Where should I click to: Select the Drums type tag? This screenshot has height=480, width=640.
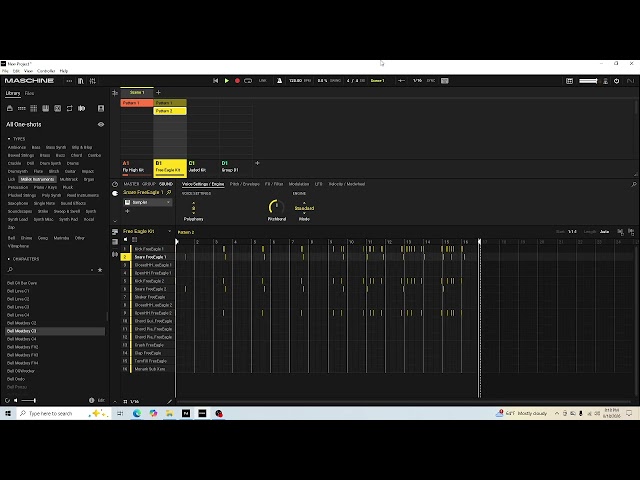(x=73, y=163)
